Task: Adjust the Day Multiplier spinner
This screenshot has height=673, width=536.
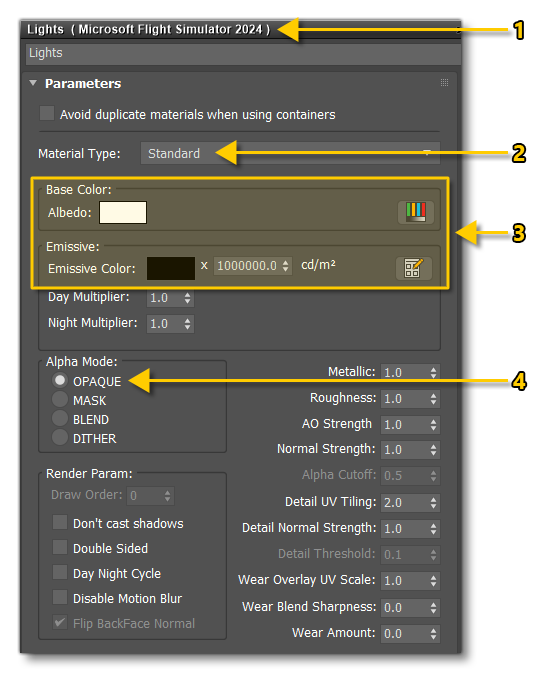Action: (188, 298)
